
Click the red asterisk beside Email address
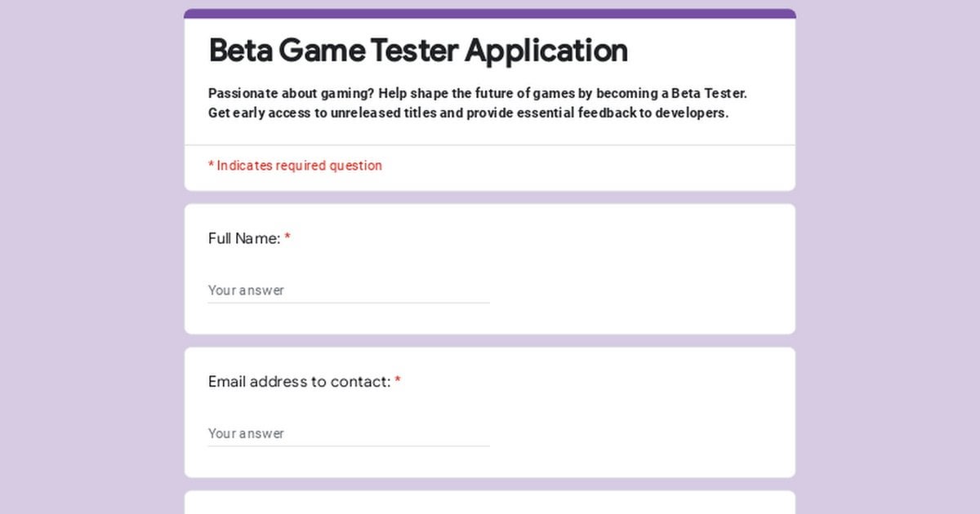(398, 380)
